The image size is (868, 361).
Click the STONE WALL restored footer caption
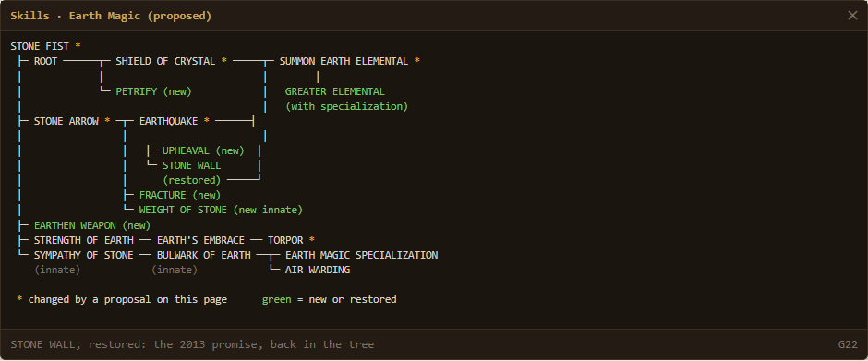click(x=192, y=344)
